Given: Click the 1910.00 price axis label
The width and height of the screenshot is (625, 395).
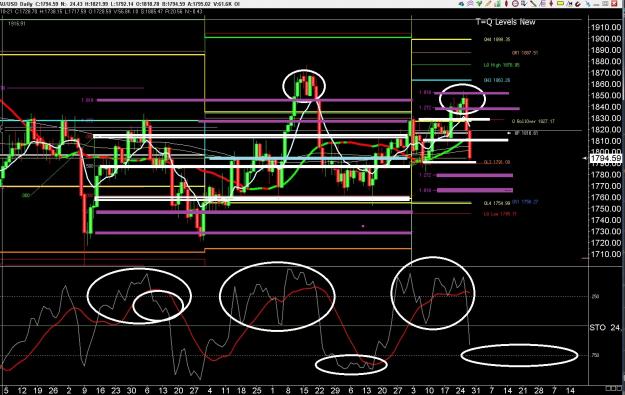Looking at the screenshot, I should coord(605,28).
